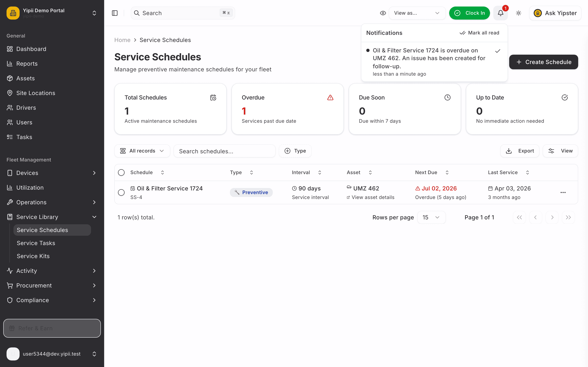Viewport: 588px width, 367px height.
Task: Mark the overdue notification as read
Action: [x=498, y=51]
